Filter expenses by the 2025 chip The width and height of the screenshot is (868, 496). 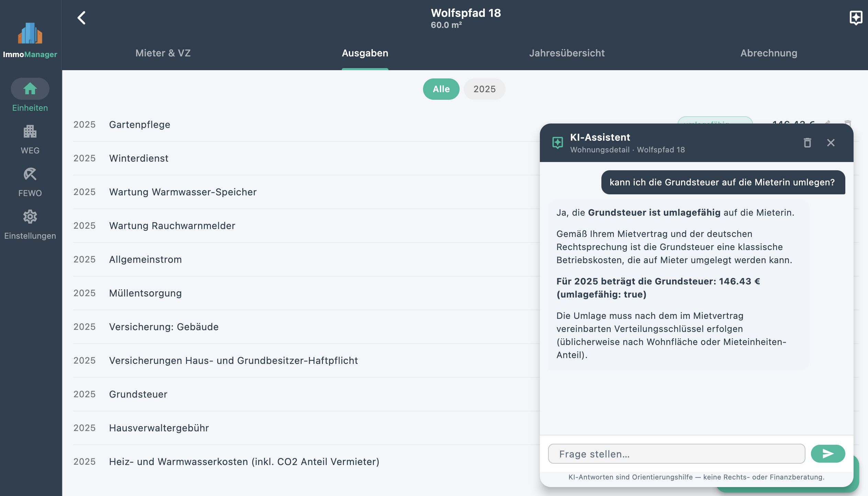pyautogui.click(x=485, y=89)
